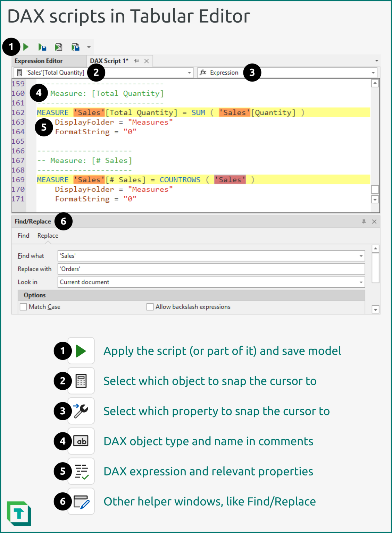Select the Apply and save to file icon
The height and width of the screenshot is (533, 392).
75,46
